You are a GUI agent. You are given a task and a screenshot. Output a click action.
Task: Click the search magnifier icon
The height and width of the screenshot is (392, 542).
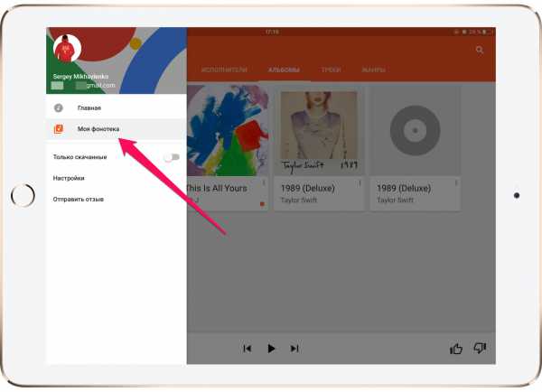480,50
